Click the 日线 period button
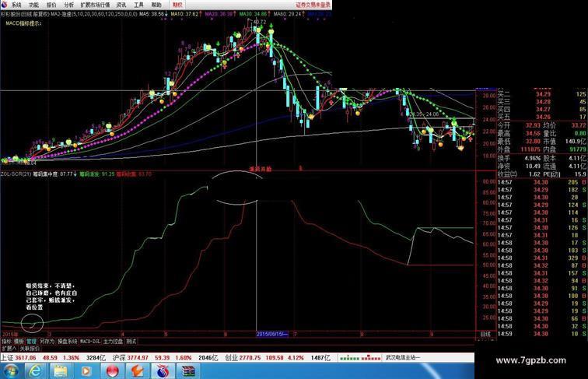This screenshot has width=588, height=379. (485, 334)
